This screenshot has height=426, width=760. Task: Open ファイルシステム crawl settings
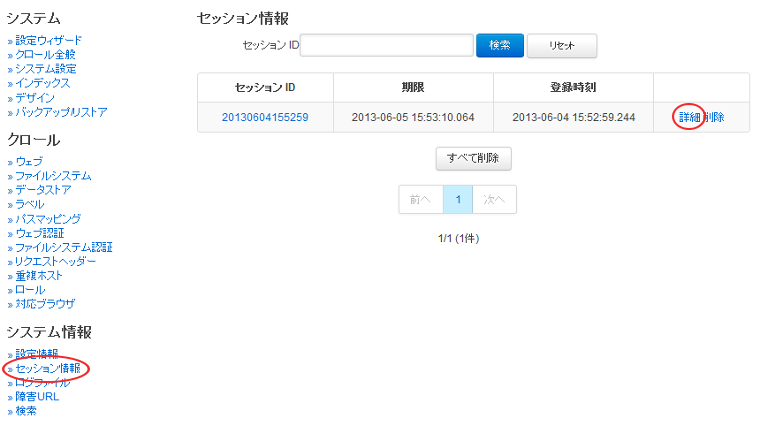pos(53,176)
